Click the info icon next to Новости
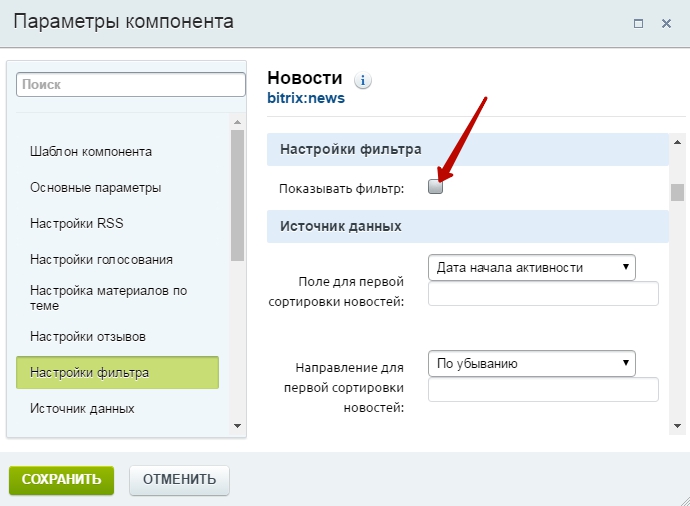Screen dimensions: 690x506 363,80
